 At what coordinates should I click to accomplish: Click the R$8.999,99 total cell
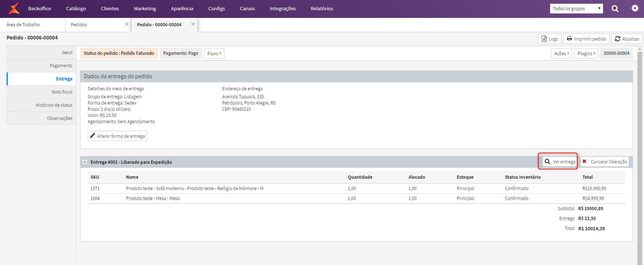point(593,198)
